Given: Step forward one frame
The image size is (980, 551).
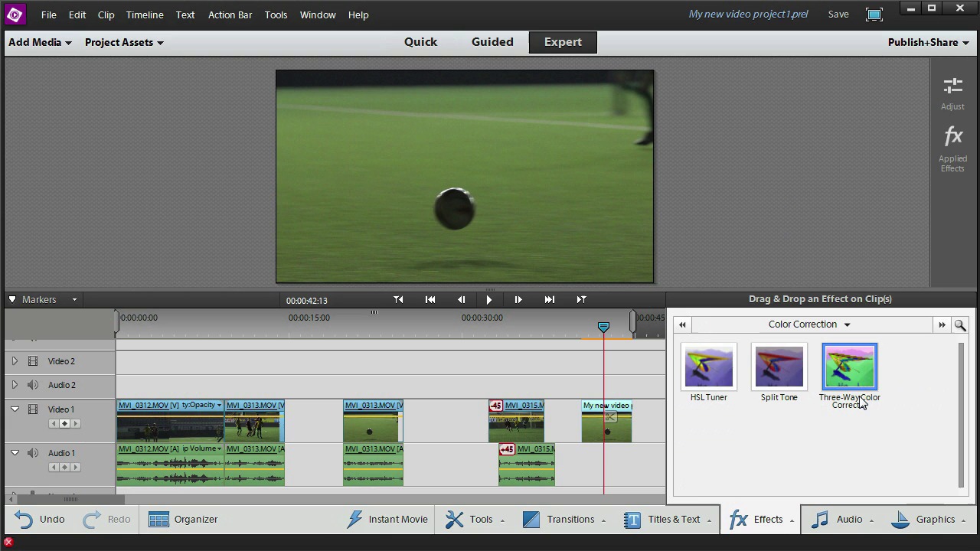Looking at the screenshot, I should (518, 300).
